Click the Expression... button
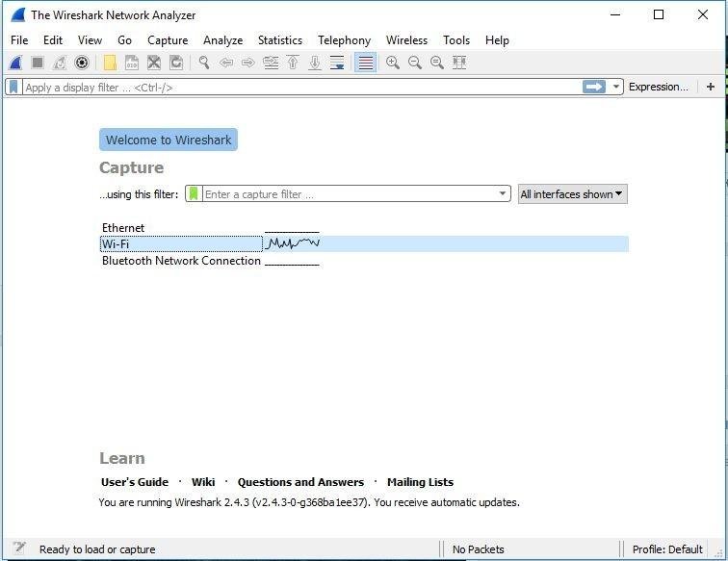Viewport: 728px width, 561px height. 659,87
